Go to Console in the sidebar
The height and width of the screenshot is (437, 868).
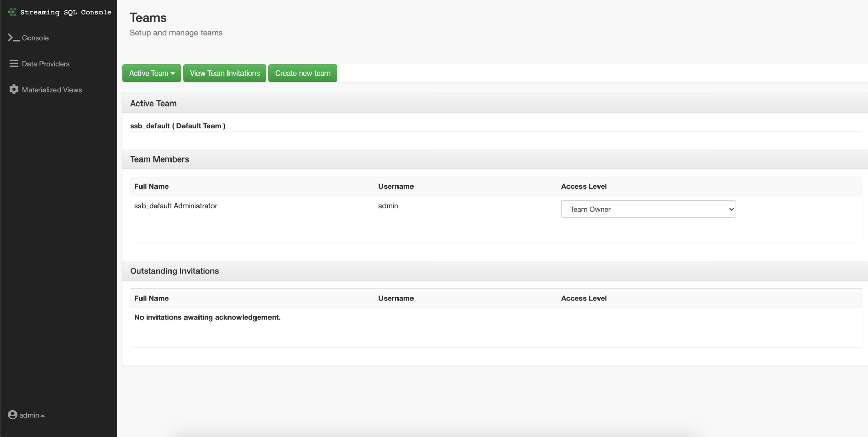click(x=35, y=38)
